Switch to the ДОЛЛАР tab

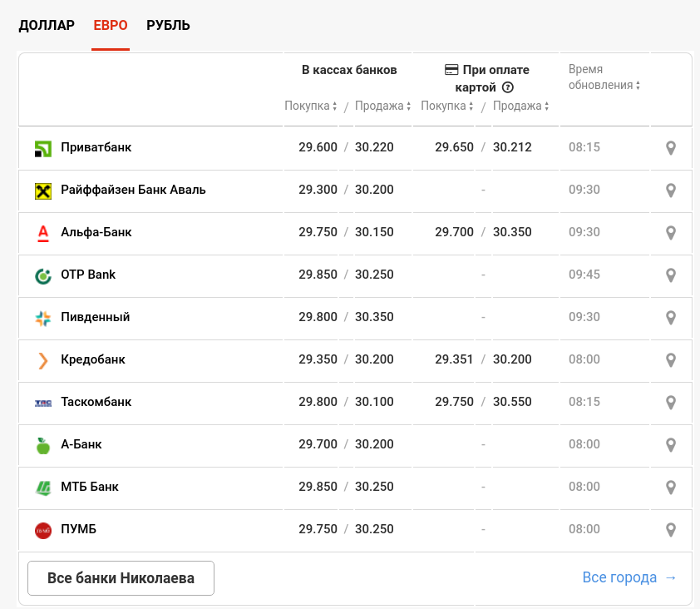click(x=47, y=25)
